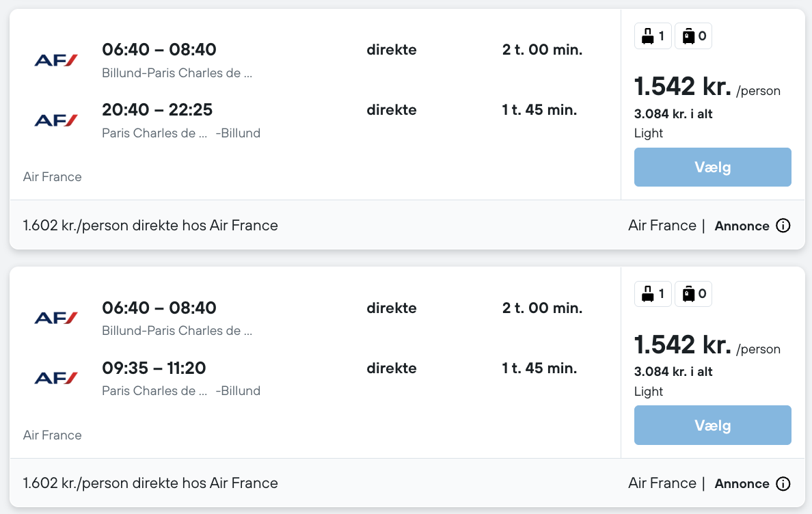Open the first 1.602 kr. direct Air France offer
The image size is (812, 514).
click(x=150, y=226)
